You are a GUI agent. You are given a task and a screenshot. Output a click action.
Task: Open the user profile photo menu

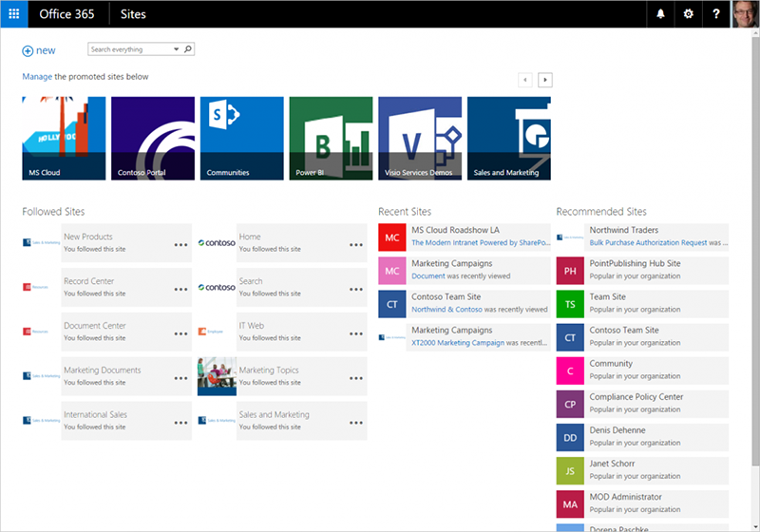(745, 14)
